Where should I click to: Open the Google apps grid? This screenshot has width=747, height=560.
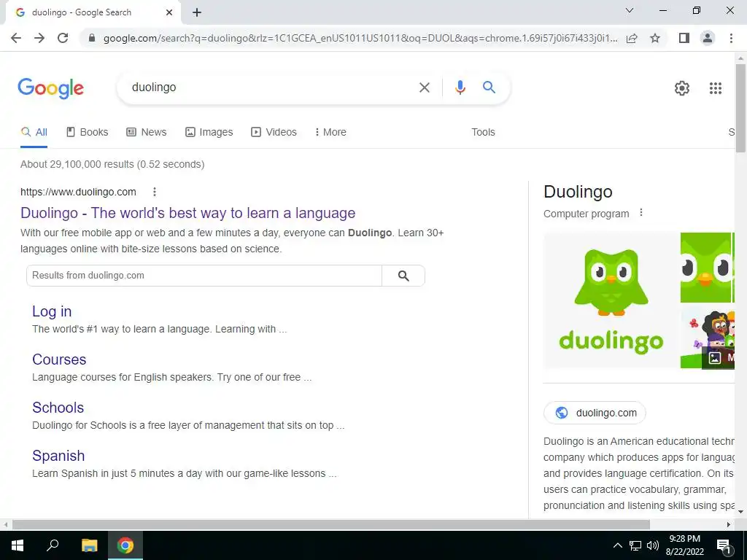(715, 88)
